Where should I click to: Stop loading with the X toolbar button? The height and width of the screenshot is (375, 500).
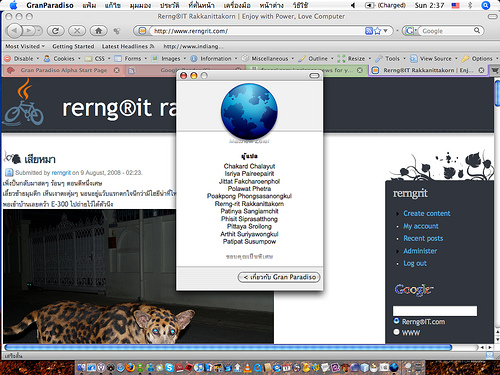(77, 31)
